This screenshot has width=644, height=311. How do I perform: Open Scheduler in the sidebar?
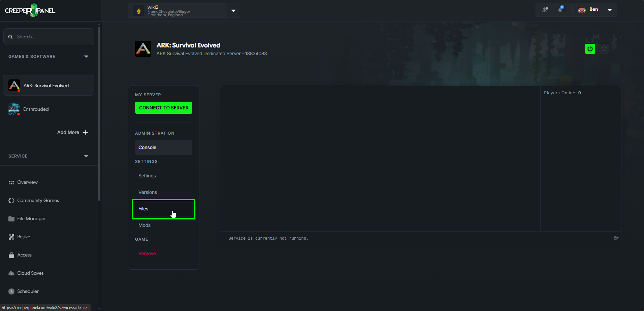tap(28, 291)
